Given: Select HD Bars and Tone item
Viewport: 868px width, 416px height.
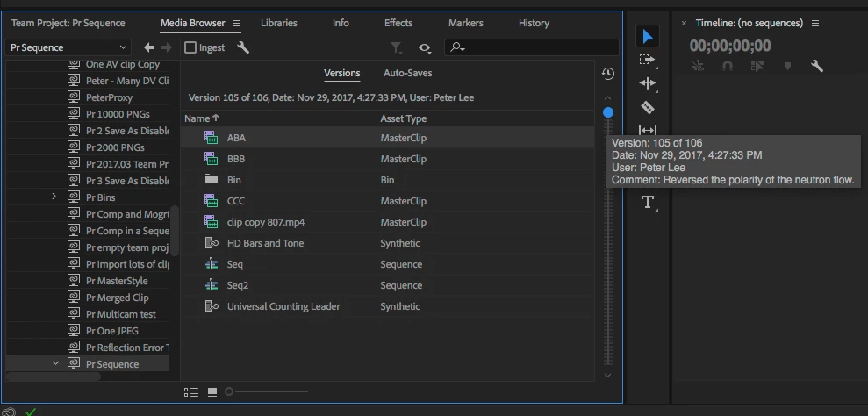Looking at the screenshot, I should click(x=388, y=243).
